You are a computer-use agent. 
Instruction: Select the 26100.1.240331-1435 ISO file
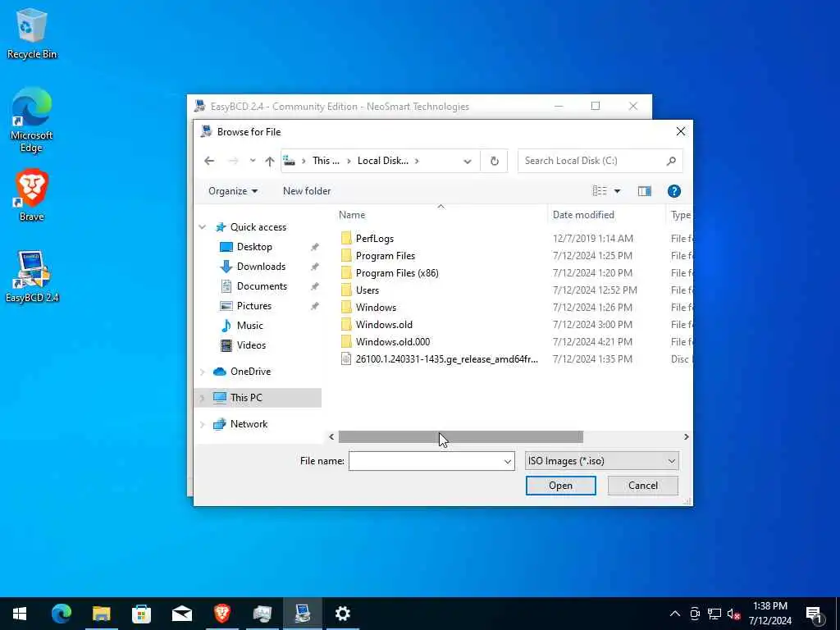[x=446, y=359]
